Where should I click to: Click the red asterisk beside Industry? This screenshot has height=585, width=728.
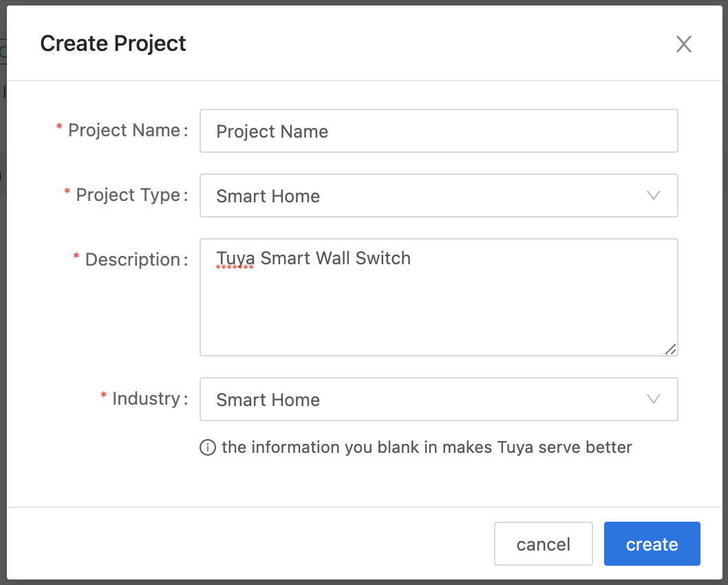(x=104, y=396)
